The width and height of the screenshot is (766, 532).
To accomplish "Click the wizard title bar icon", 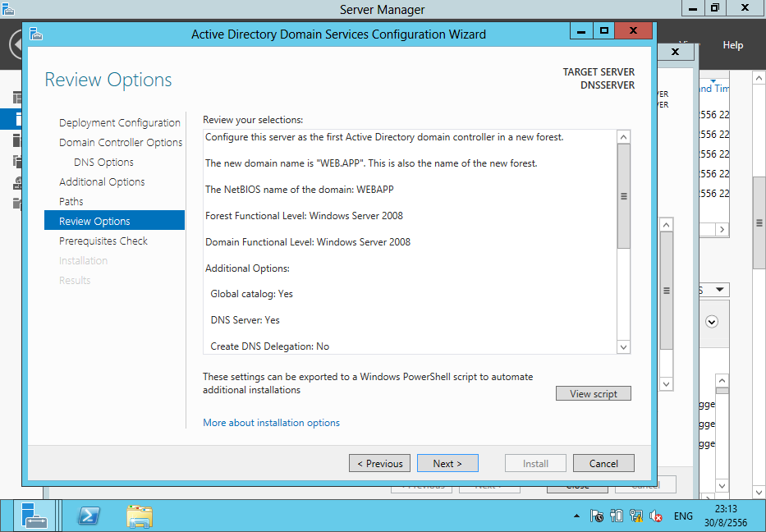I will pyautogui.click(x=36, y=34).
